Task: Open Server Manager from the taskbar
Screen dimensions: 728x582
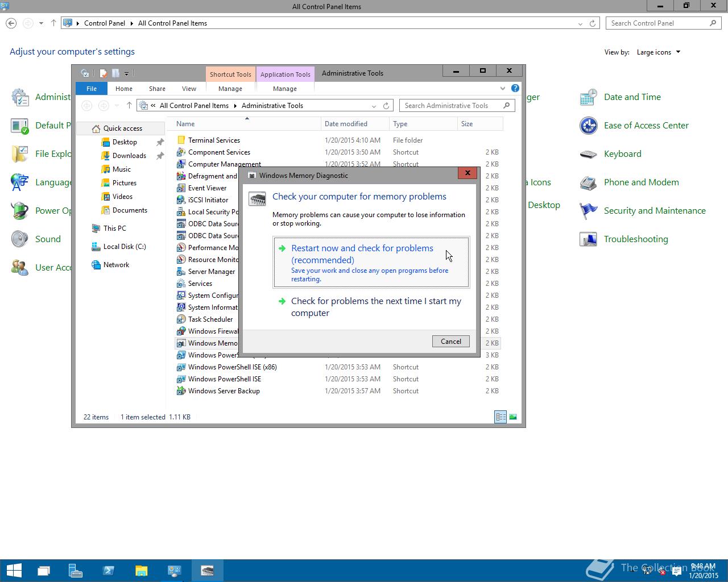Action: 76,571
